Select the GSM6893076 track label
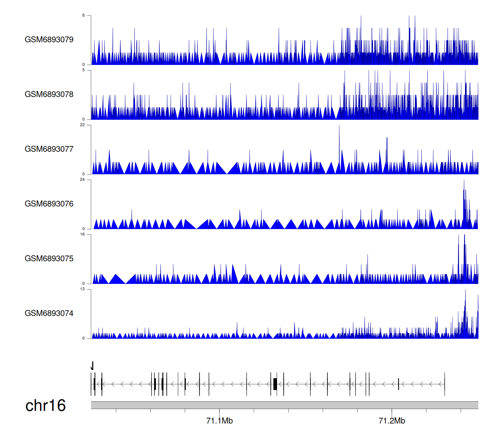Viewport: 504px width, 444px height. click(x=49, y=204)
